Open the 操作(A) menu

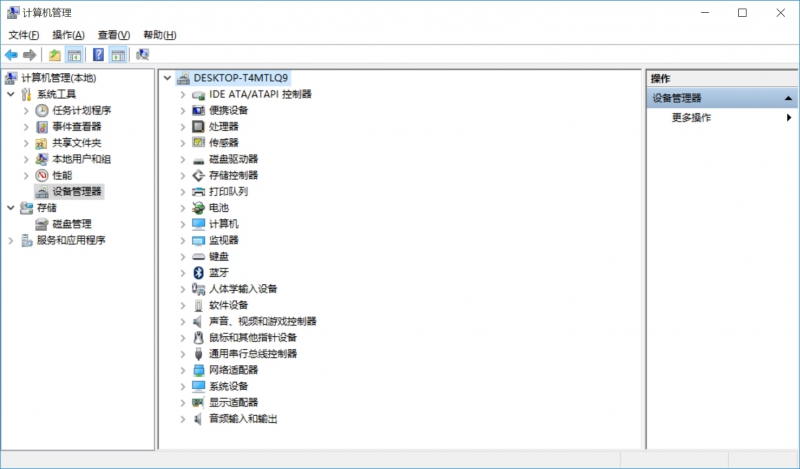point(68,35)
